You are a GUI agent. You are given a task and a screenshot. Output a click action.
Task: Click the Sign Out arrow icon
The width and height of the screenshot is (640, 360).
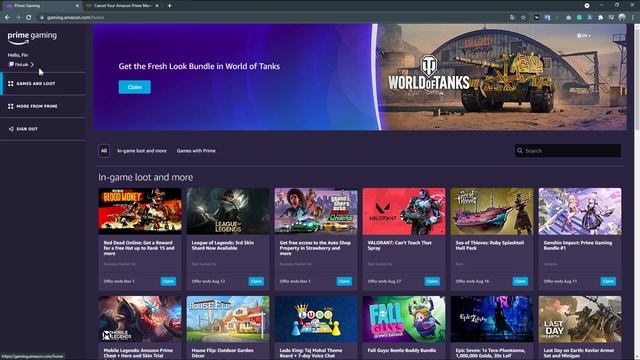11,129
